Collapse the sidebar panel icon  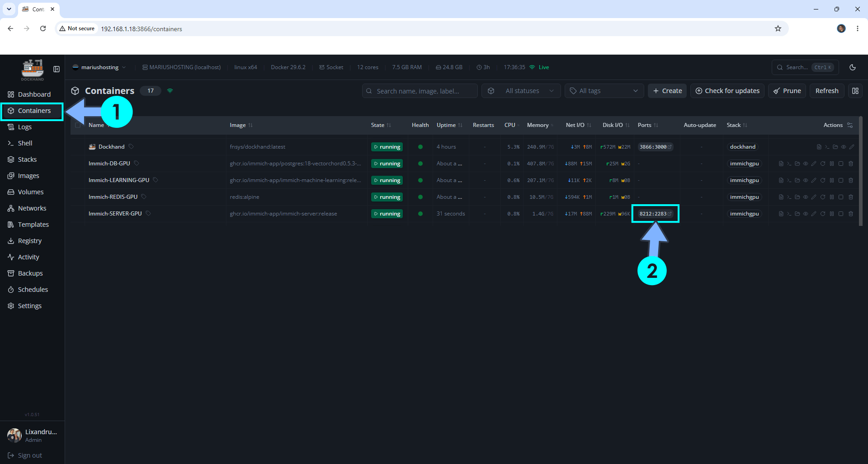(x=57, y=69)
